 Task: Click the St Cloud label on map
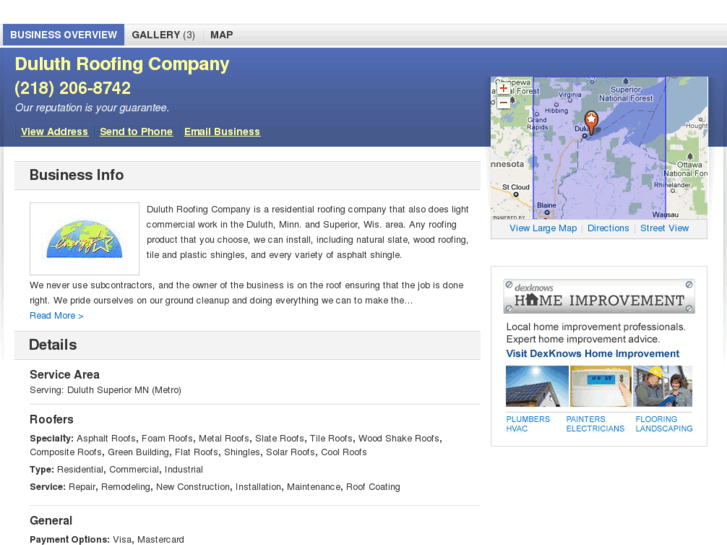click(x=516, y=187)
